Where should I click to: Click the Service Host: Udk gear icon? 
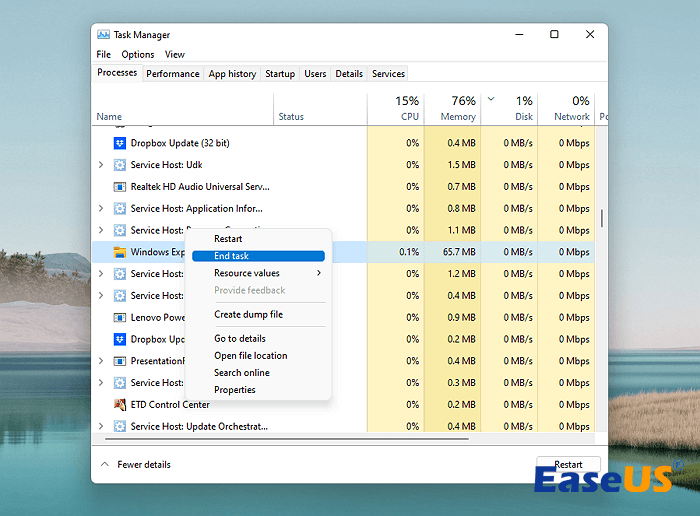tap(120, 165)
